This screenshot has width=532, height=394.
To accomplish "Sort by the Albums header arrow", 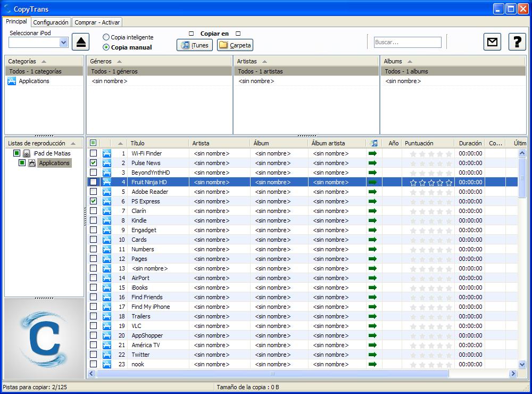I will pyautogui.click(x=410, y=61).
